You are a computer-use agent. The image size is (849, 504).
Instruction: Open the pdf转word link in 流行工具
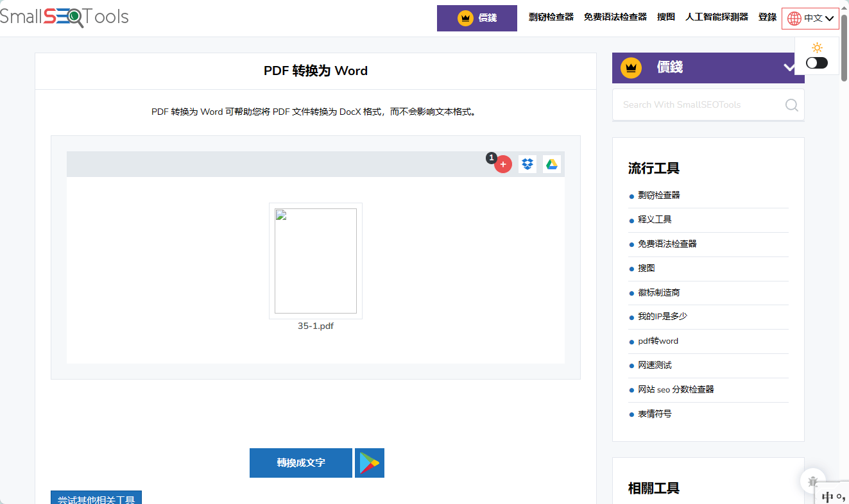pos(657,340)
